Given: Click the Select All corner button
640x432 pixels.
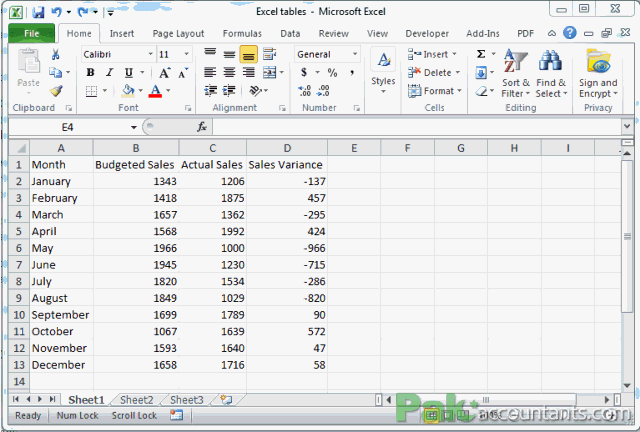Looking at the screenshot, I should coord(19,148).
